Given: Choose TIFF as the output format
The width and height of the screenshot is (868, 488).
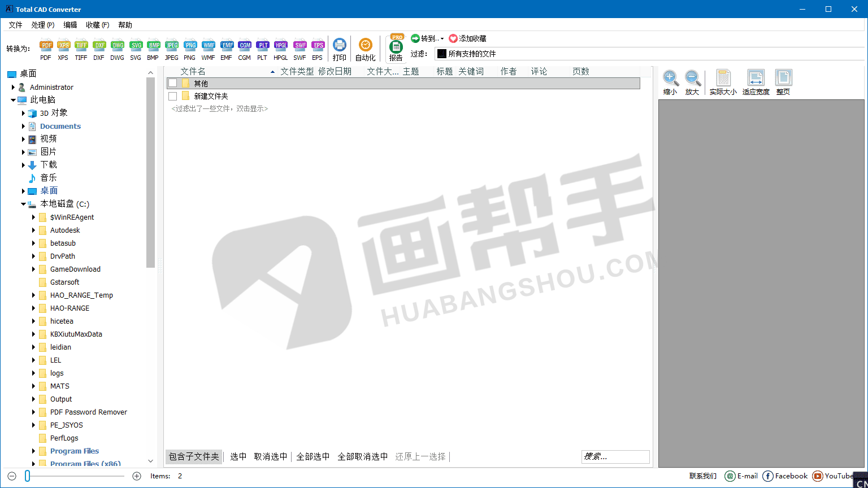Looking at the screenshot, I should pyautogui.click(x=81, y=50).
